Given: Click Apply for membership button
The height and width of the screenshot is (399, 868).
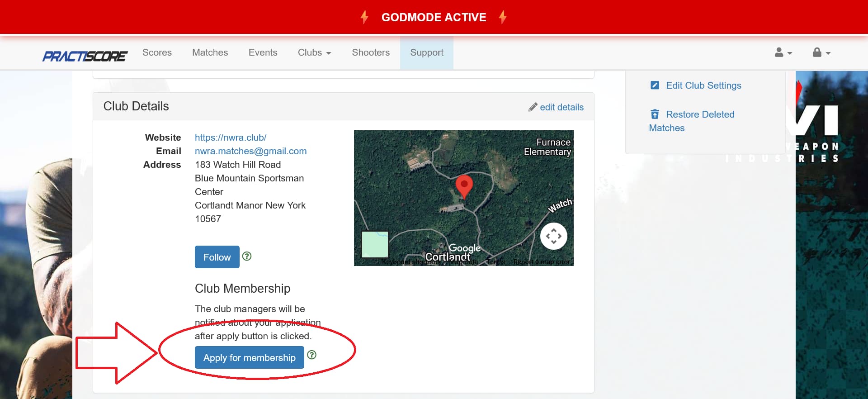Looking at the screenshot, I should (249, 357).
